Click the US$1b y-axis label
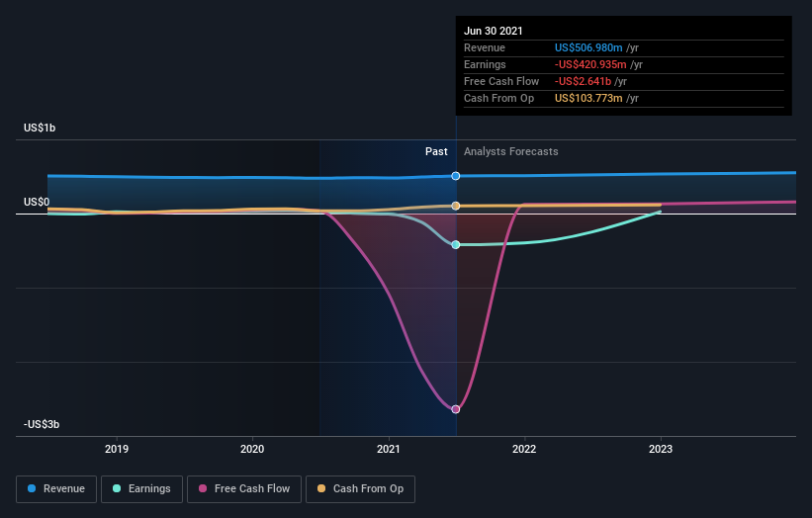The width and height of the screenshot is (812, 518). (x=40, y=128)
